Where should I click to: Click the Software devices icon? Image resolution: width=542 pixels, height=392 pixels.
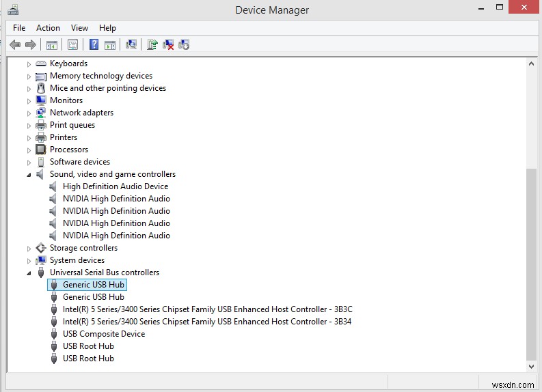(41, 162)
